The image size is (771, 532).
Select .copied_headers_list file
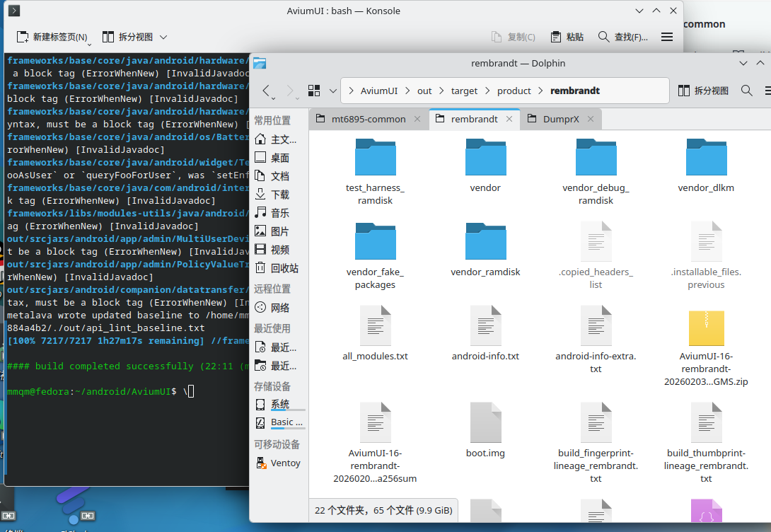pyautogui.click(x=596, y=255)
